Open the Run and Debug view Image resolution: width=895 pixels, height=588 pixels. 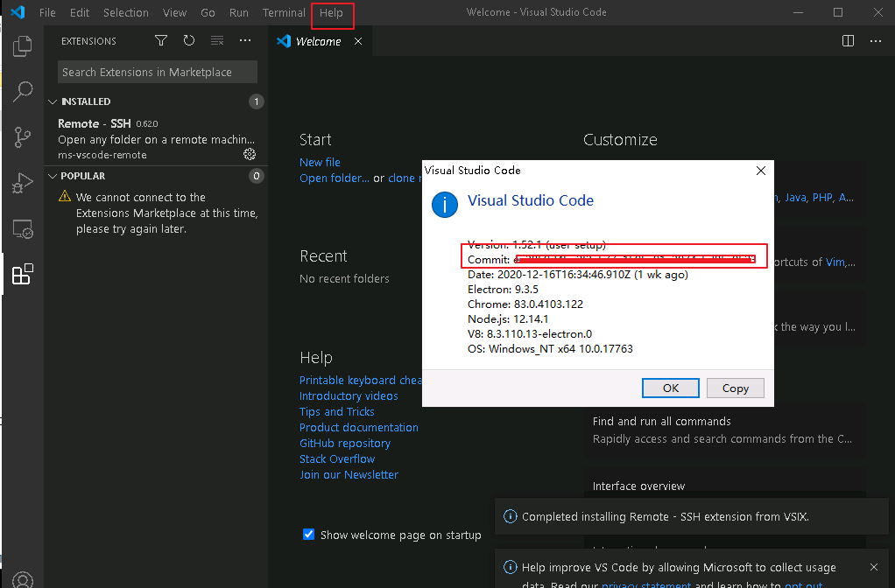pos(22,183)
